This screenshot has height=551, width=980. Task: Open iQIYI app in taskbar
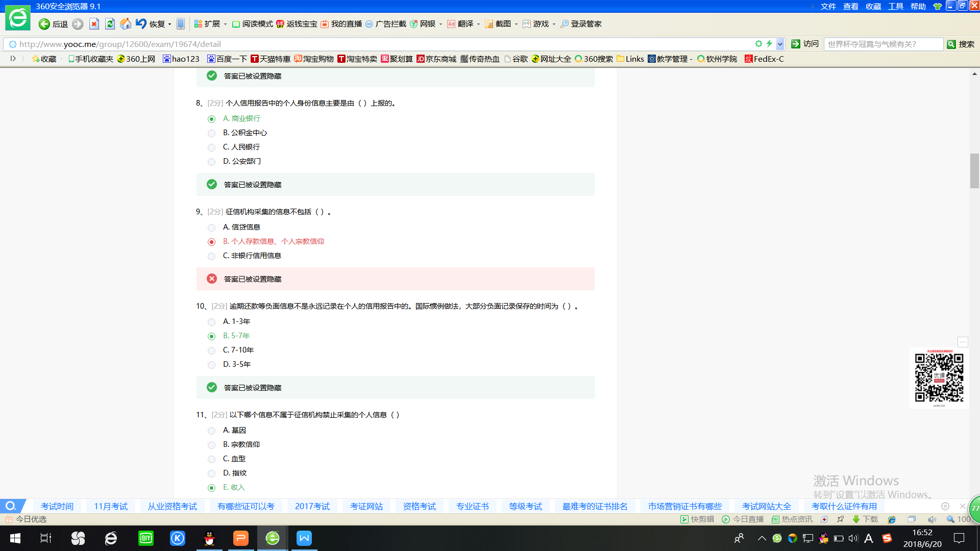point(146,538)
